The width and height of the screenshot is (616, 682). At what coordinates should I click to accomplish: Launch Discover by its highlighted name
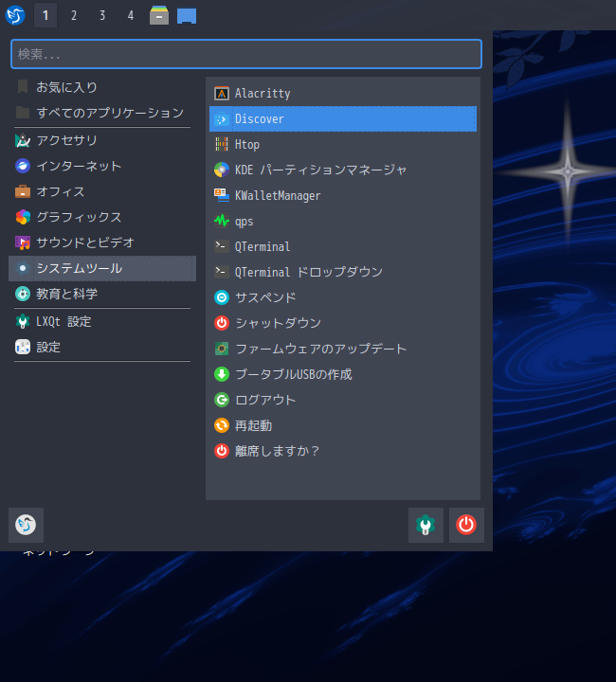(260, 118)
